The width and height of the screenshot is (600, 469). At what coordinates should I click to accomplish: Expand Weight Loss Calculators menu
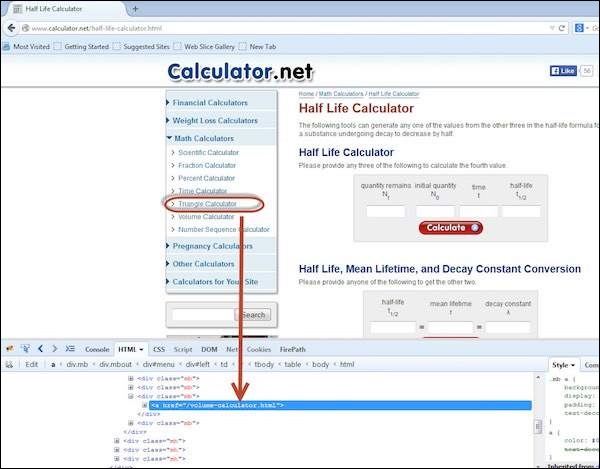pos(215,121)
